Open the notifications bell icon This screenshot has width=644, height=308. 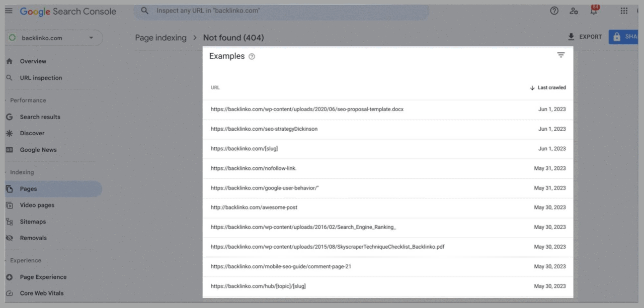(594, 11)
